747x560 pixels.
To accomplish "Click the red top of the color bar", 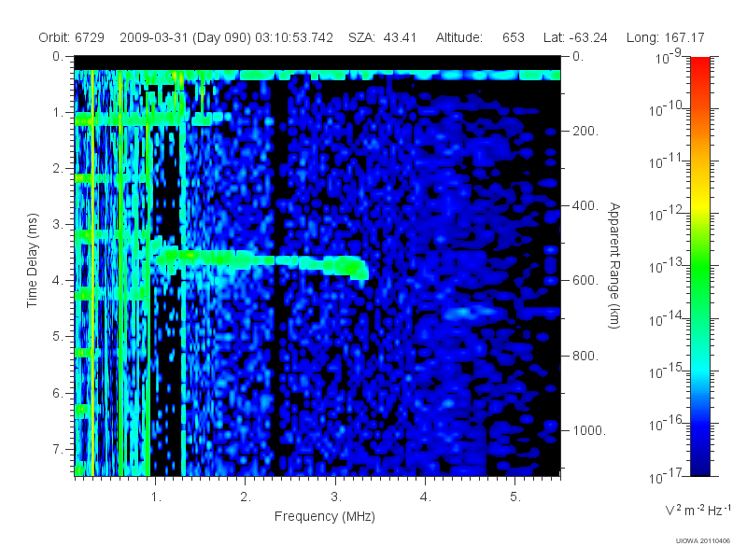I will coord(700,64).
